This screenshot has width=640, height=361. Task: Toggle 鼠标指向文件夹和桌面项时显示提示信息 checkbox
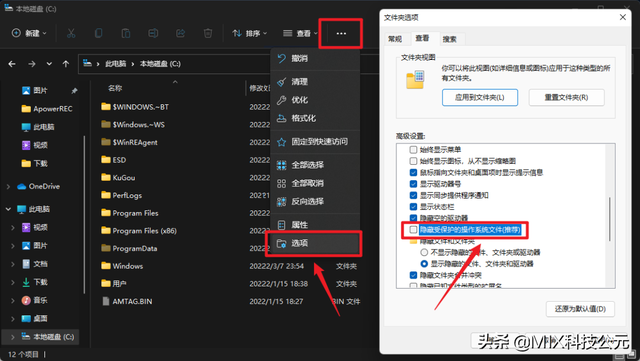pos(413,172)
